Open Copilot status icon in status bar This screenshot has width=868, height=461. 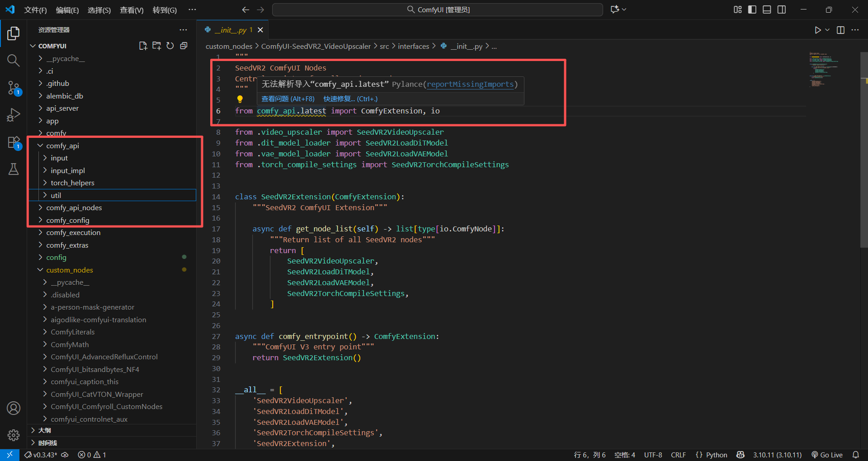[741, 455]
